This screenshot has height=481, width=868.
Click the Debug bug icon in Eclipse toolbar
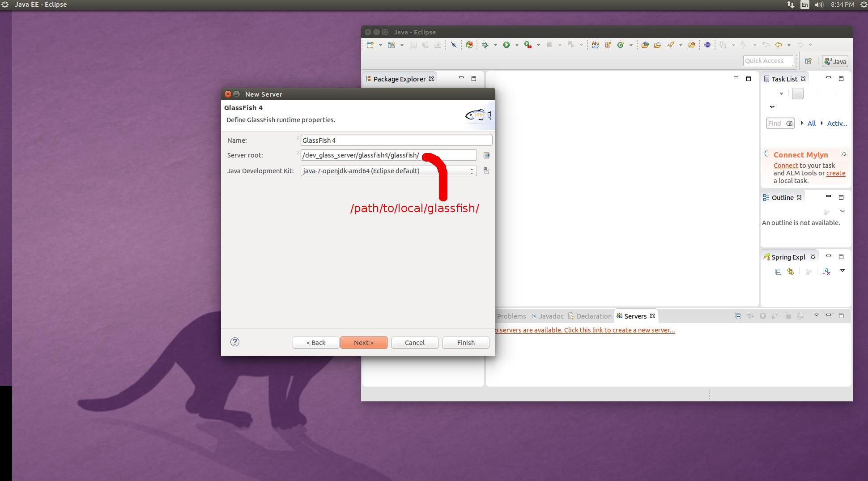point(485,45)
